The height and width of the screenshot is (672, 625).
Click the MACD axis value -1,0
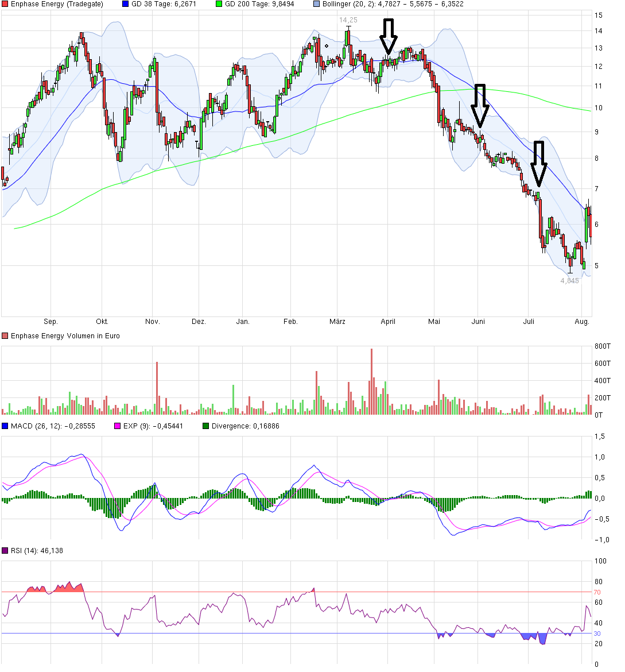[601, 539]
